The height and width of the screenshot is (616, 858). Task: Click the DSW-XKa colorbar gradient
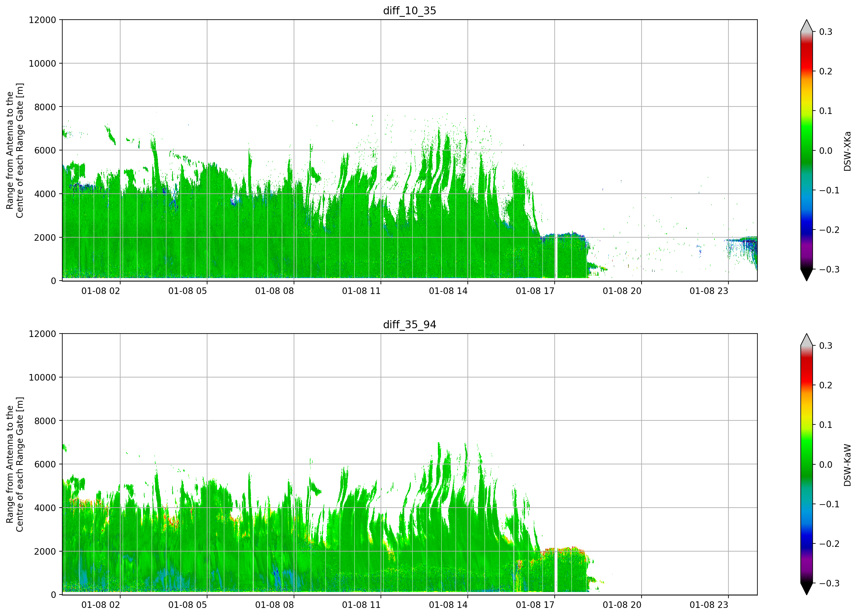pyautogui.click(x=807, y=150)
